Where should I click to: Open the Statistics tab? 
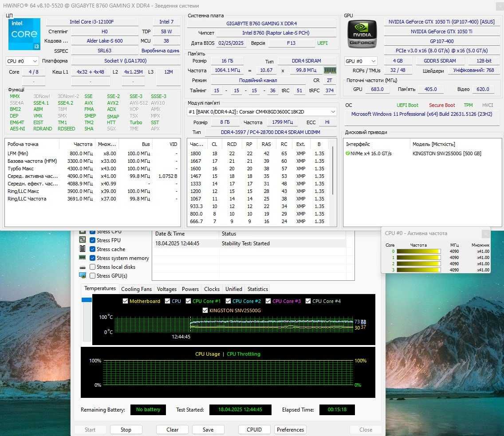(x=257, y=289)
